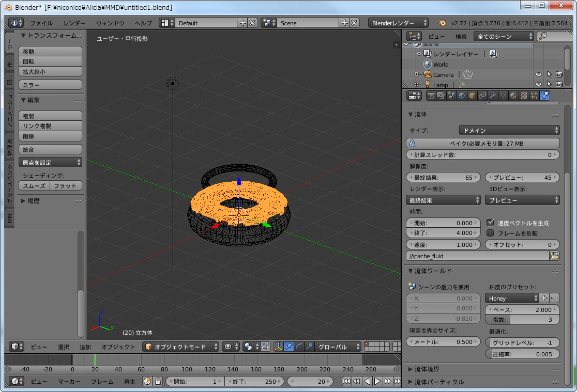The width and height of the screenshot is (577, 392).
Task: Toggle Lamp visibility eye in outliner
Action: 539,84
